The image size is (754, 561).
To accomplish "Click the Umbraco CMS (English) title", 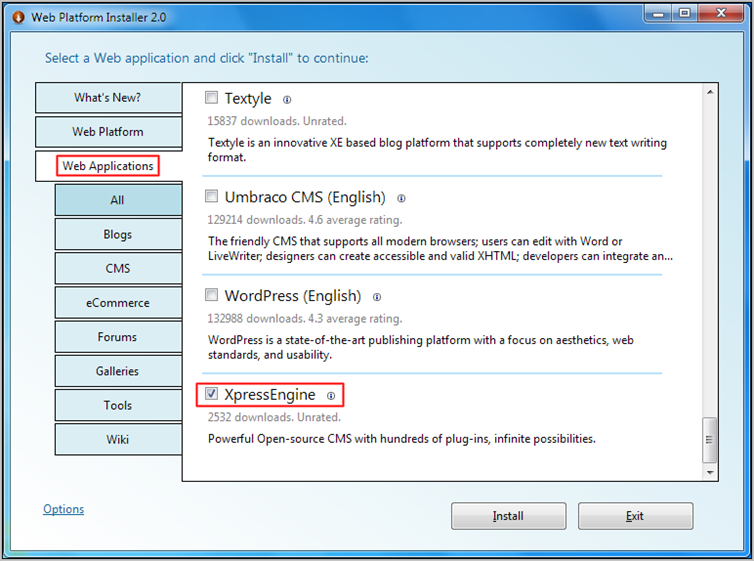I will coord(305,197).
